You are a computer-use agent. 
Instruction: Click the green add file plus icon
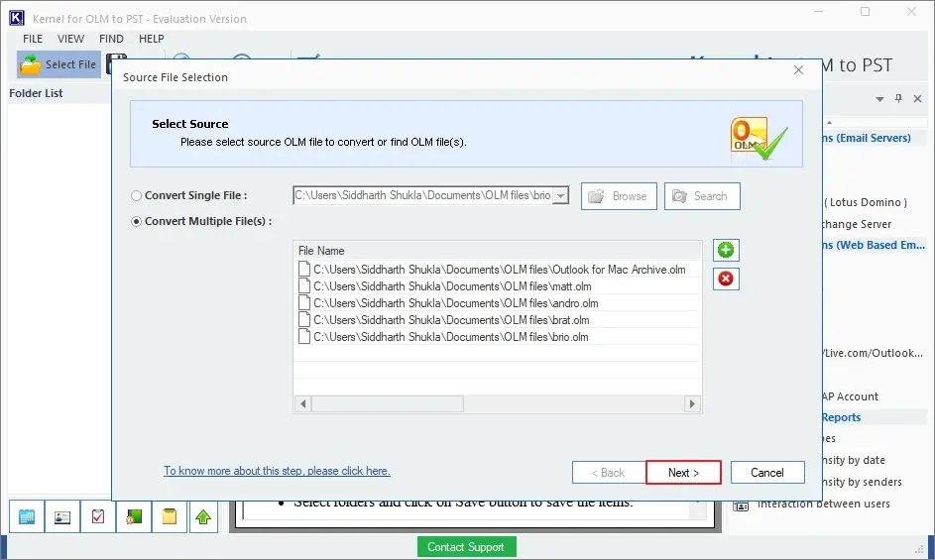(x=726, y=250)
